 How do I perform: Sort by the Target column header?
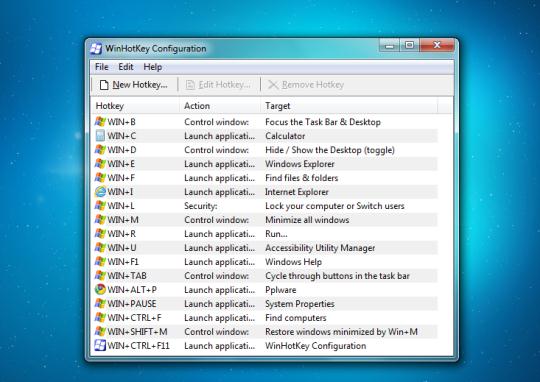349,106
